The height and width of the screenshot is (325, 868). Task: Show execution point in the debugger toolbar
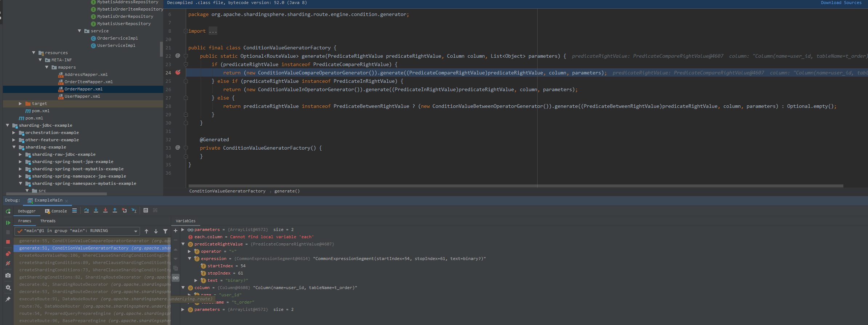click(x=75, y=210)
